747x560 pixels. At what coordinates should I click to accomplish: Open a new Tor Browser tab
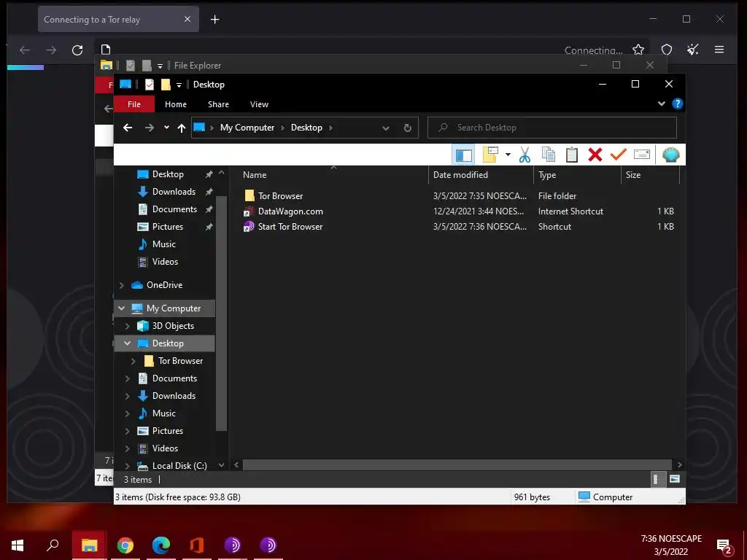[215, 20]
